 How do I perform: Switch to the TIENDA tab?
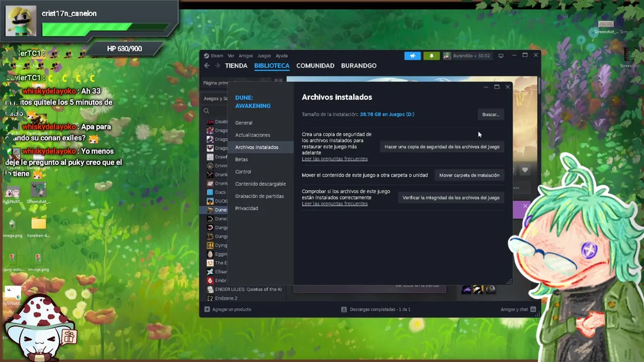(236, 66)
